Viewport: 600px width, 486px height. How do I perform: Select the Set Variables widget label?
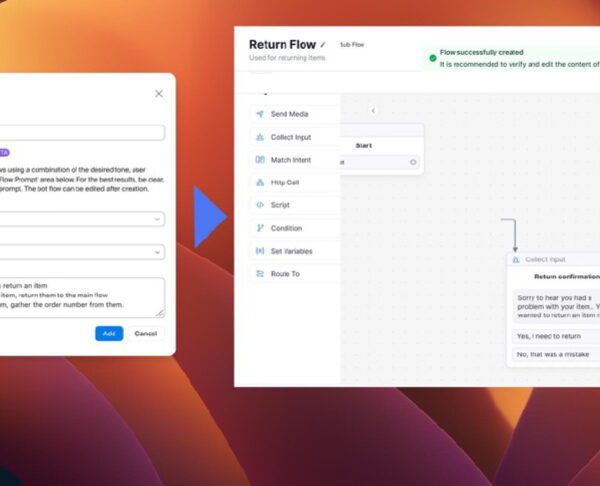[x=292, y=251]
